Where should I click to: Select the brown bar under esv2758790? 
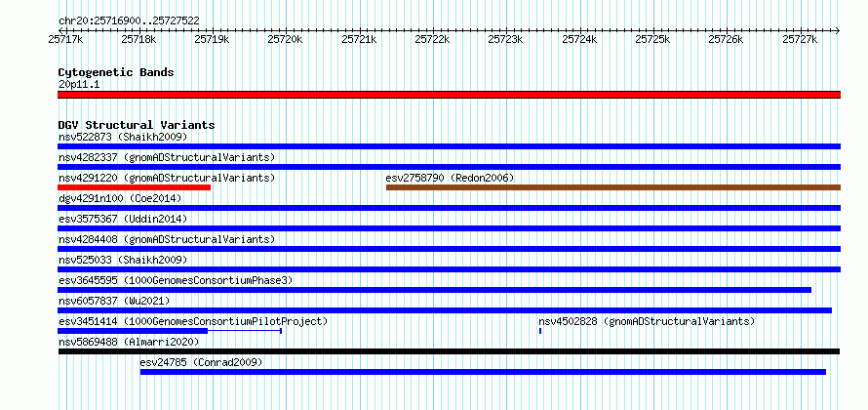point(613,187)
